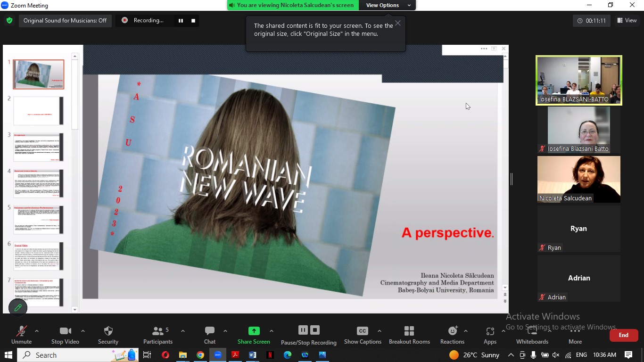Select slide 2 thumbnail
Screen dimensions: 644x362
click(x=38, y=111)
